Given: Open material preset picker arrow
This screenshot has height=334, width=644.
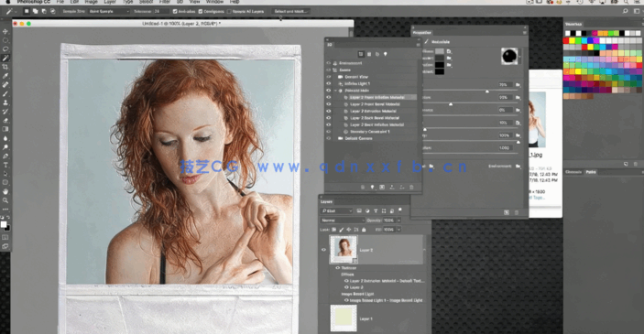Looking at the screenshot, I should 520,56.
